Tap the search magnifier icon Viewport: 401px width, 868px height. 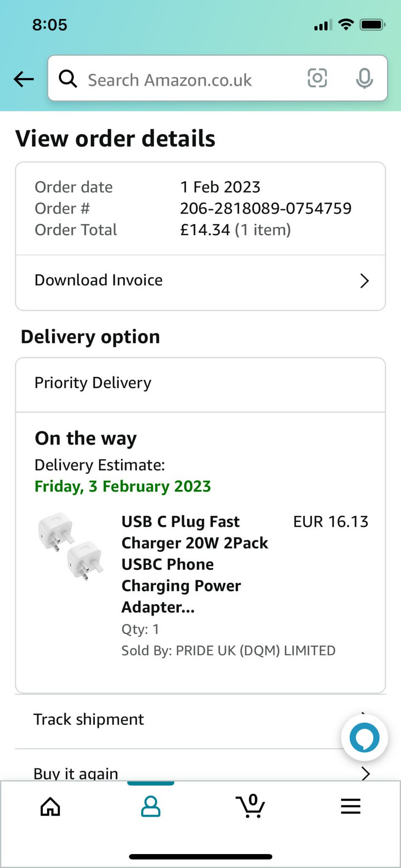68,79
